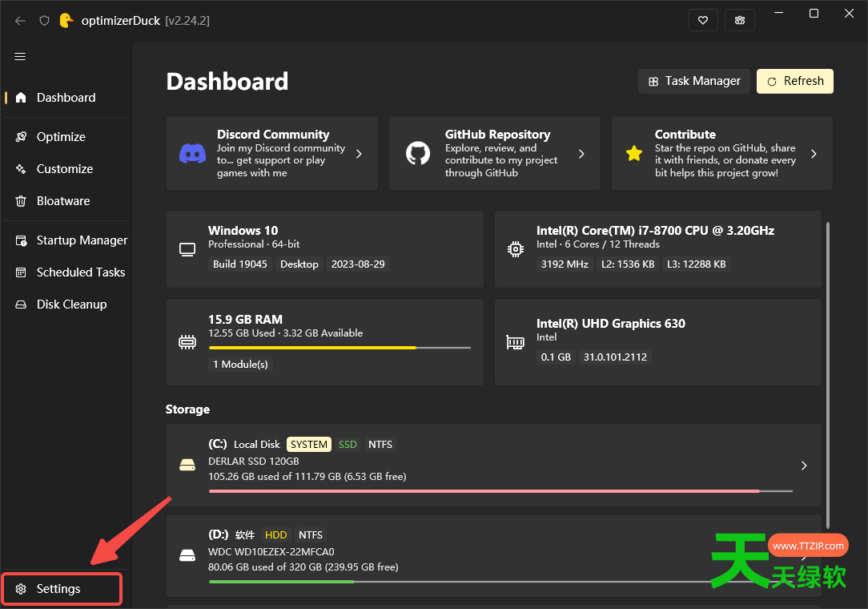
Task: Click the 1 Module(s) tag
Action: coord(241,364)
